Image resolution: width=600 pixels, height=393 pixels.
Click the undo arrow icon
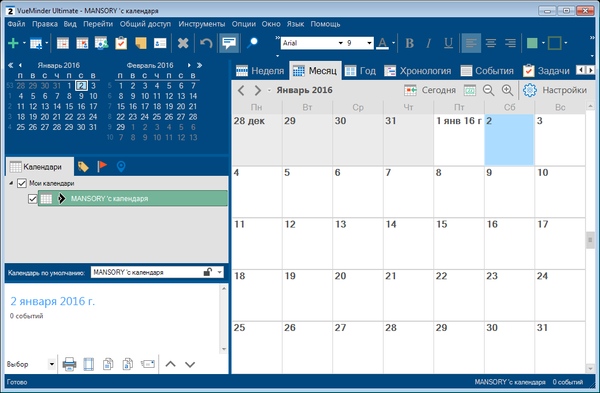(x=206, y=43)
